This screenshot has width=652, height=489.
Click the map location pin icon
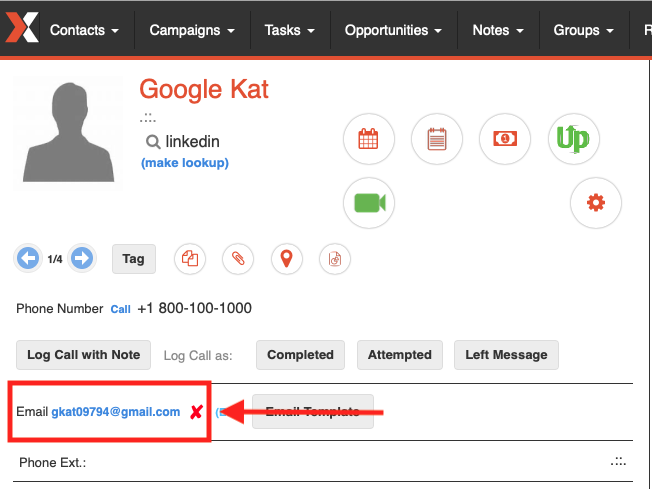286,259
